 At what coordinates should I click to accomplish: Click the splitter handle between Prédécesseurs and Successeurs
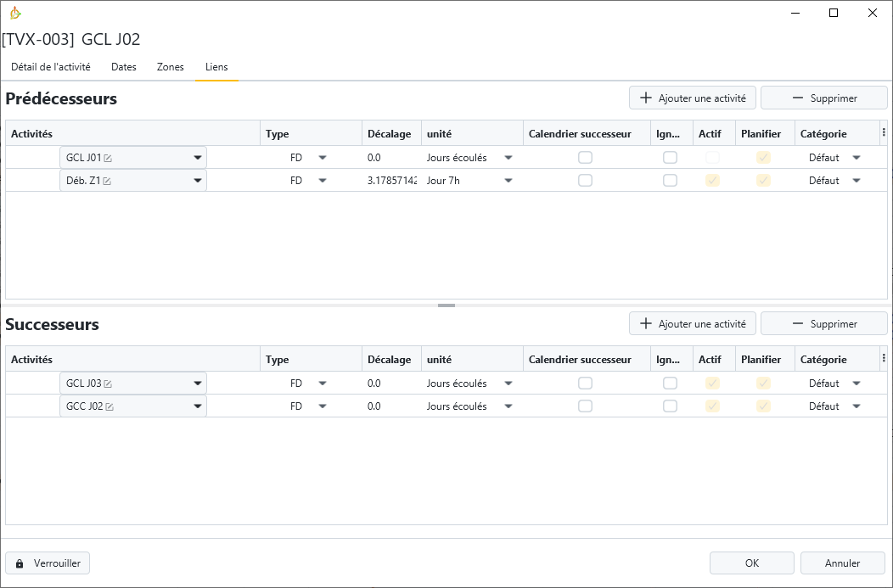pyautogui.click(x=446, y=305)
